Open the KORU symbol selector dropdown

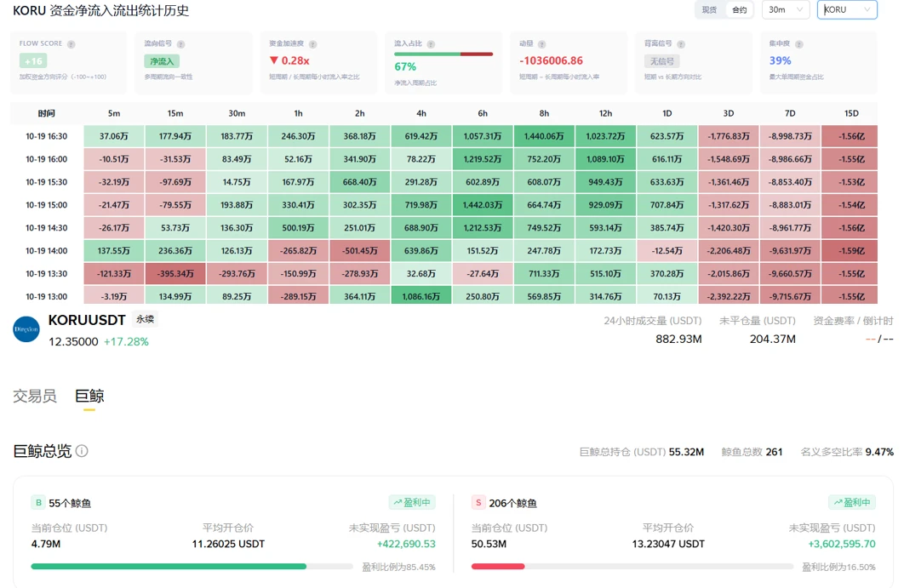tap(847, 10)
